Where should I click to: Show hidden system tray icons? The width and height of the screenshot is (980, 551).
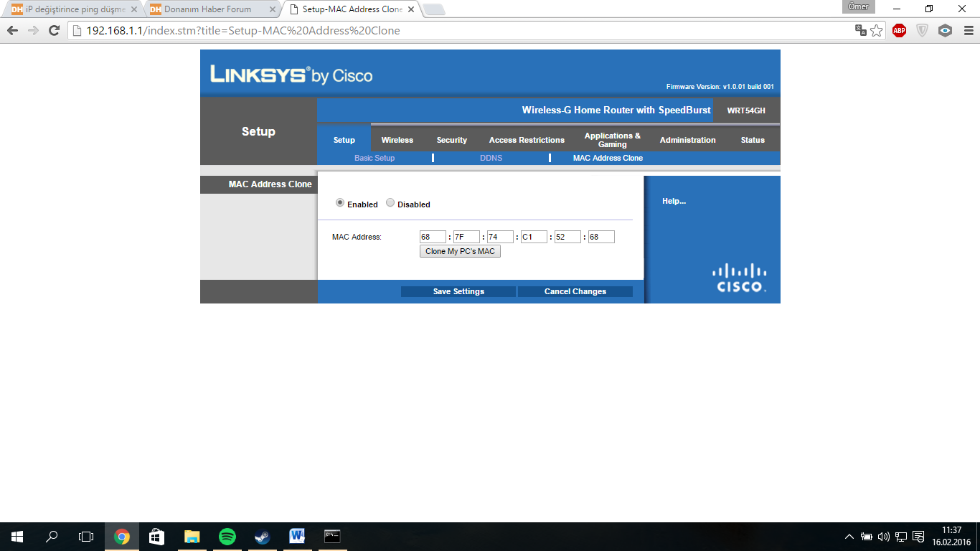(x=849, y=537)
